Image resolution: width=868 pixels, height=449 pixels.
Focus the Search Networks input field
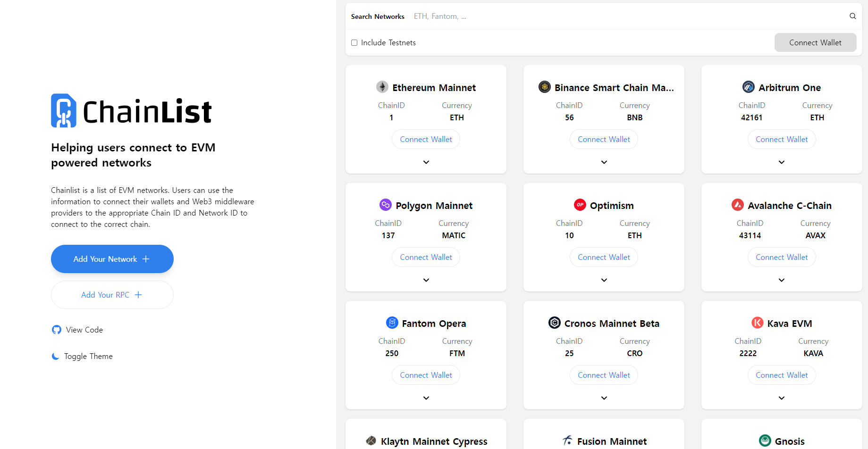(x=628, y=16)
